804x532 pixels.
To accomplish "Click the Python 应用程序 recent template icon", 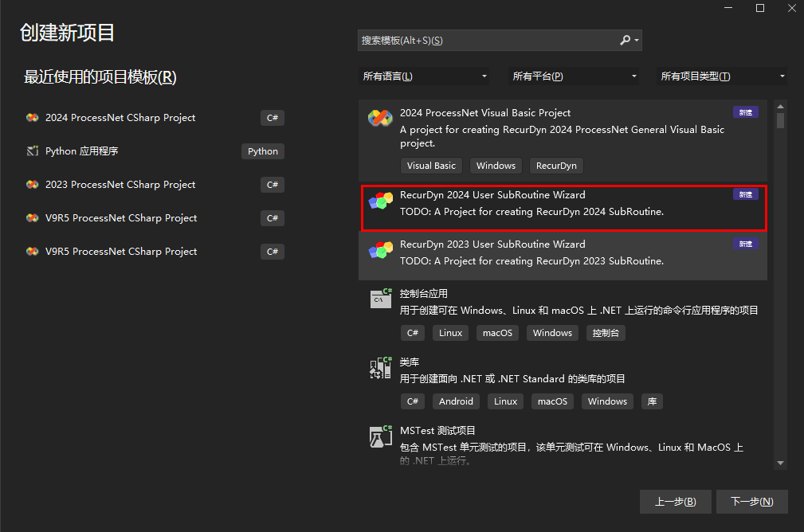I will coord(33,151).
